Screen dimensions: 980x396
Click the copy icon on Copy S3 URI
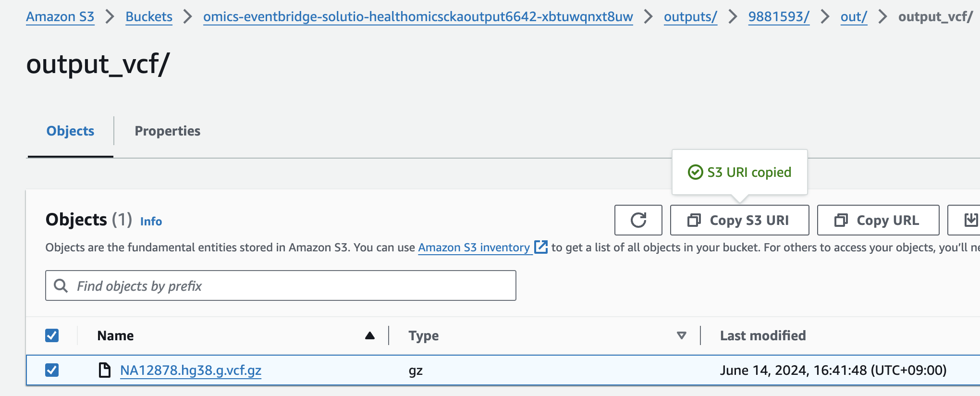coord(694,220)
